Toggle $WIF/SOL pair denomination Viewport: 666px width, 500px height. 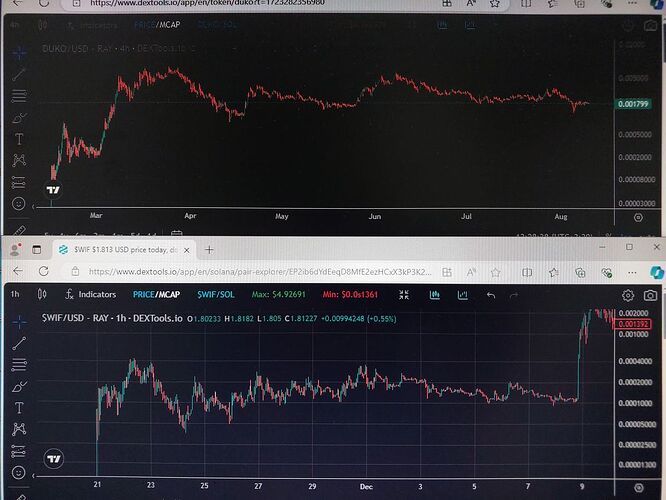[x=216, y=294]
